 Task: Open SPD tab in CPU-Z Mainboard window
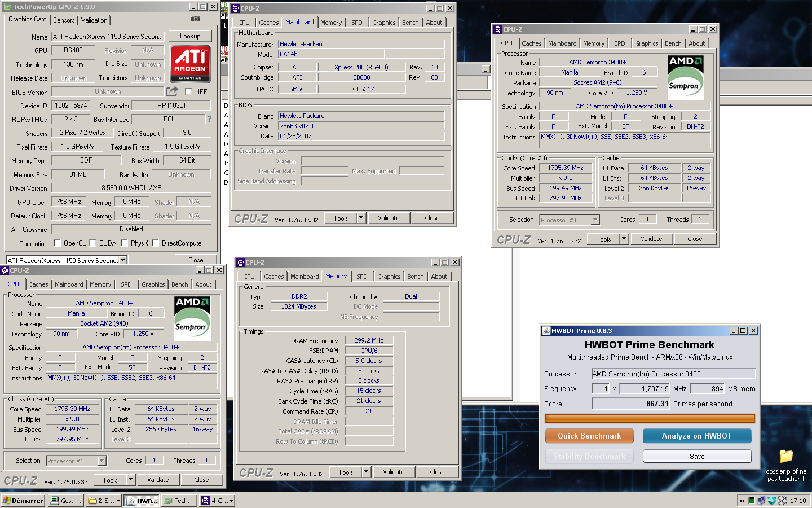(357, 23)
